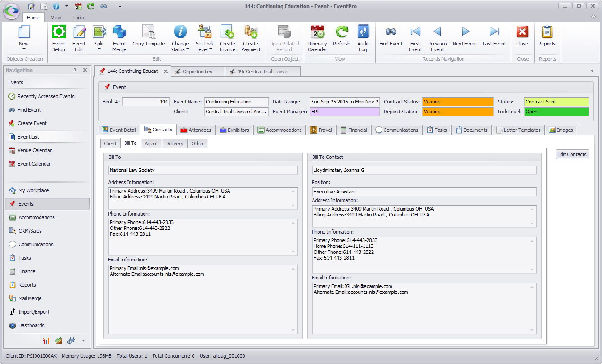Open the Itinerary Calendar
The image size is (602, 364).
click(x=317, y=38)
